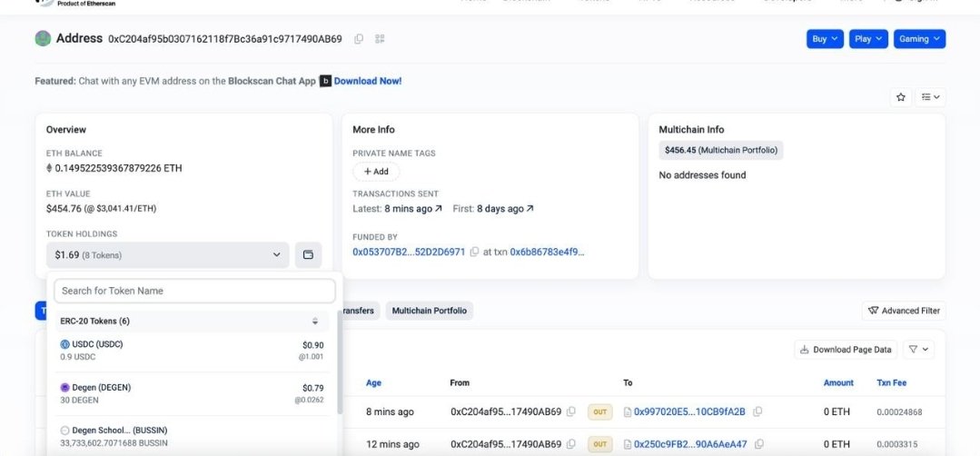
Task: Copy To address 0x997020E5...10CB9fA2B
Action: pos(757,411)
